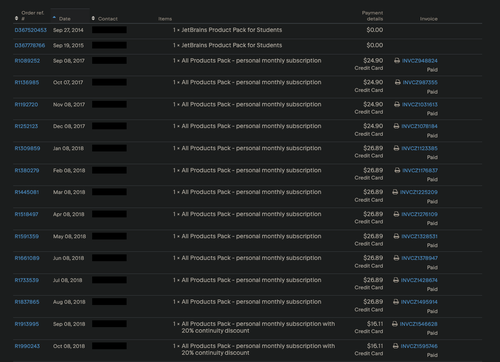Select the item description for order R1990243

(254, 349)
